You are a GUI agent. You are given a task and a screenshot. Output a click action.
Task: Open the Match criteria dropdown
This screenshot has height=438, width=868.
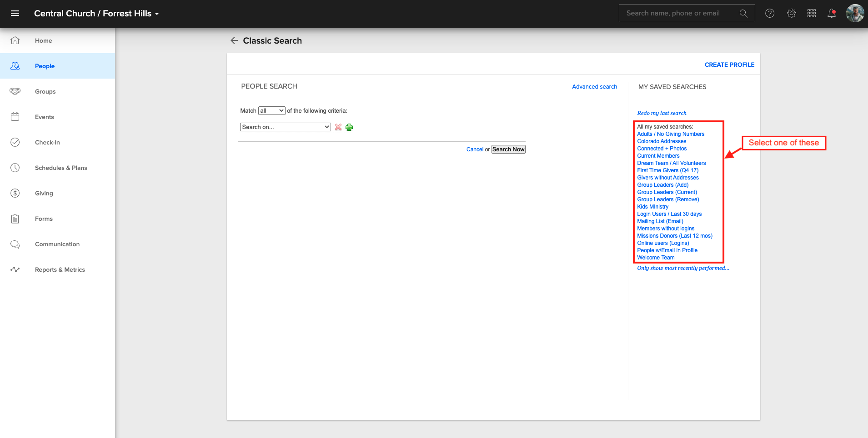[271, 110]
